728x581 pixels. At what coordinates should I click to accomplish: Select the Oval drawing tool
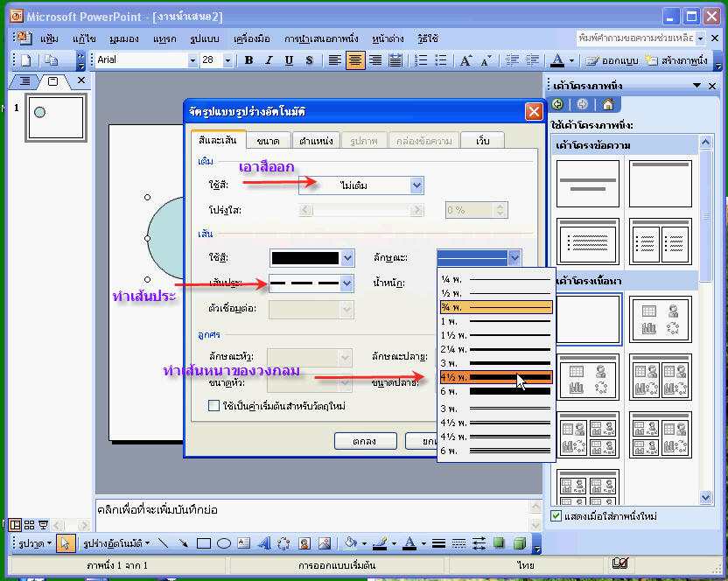pyautogui.click(x=224, y=542)
